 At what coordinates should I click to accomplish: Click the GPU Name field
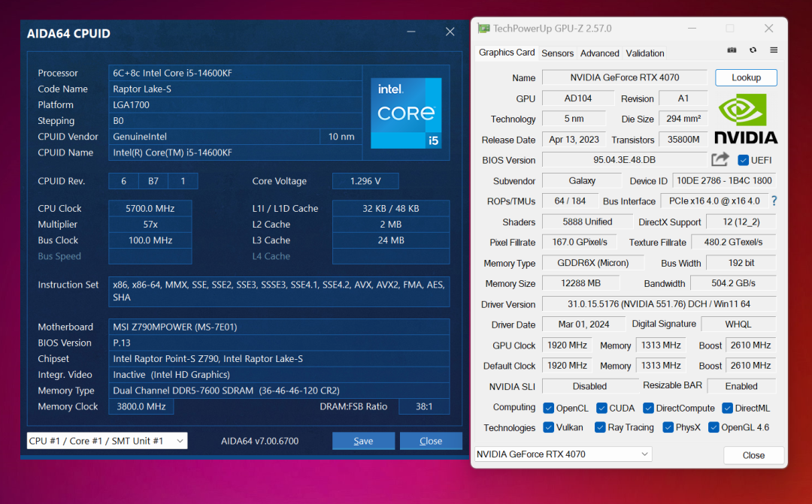click(x=625, y=77)
